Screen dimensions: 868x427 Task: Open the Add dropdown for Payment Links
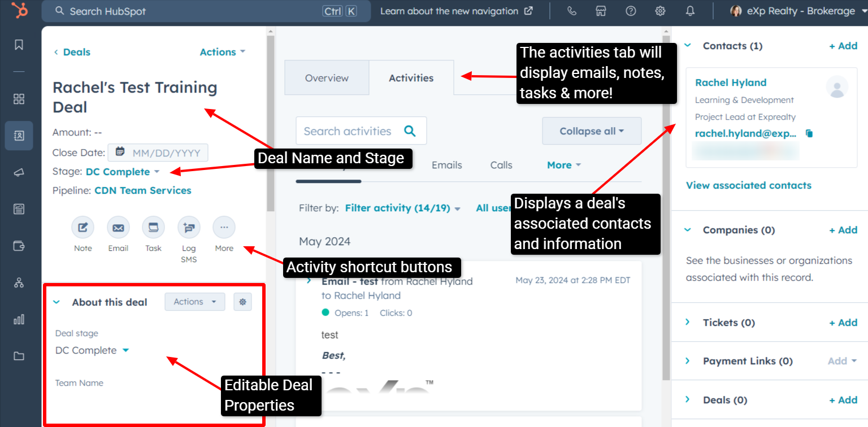(842, 361)
